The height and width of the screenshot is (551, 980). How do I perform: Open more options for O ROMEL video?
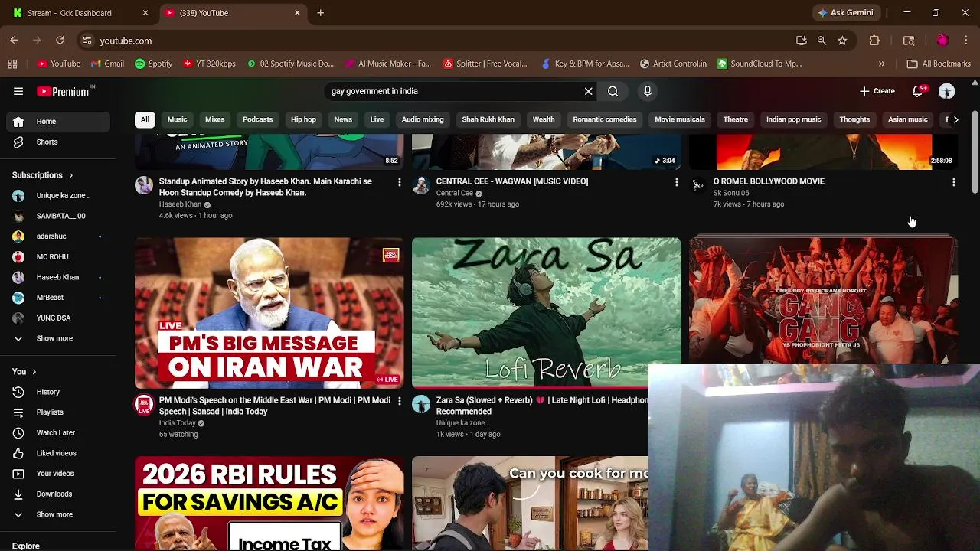[953, 182]
